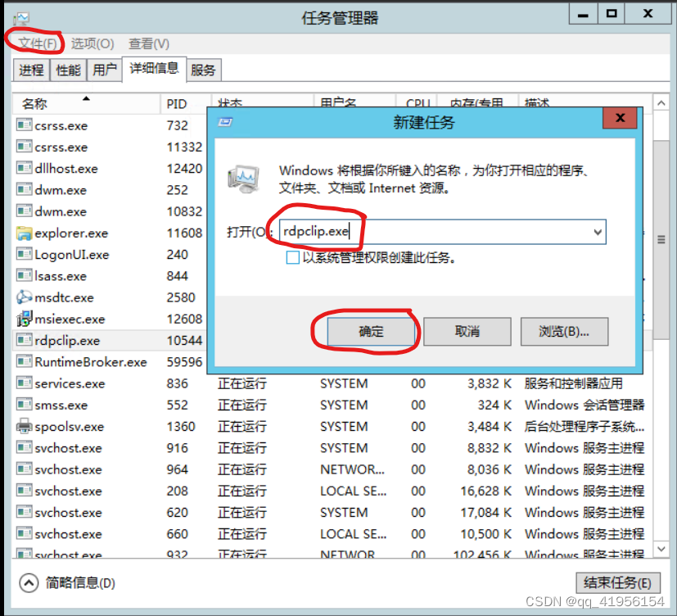Select the smss.exe process icon
677x616 pixels.
[x=25, y=405]
